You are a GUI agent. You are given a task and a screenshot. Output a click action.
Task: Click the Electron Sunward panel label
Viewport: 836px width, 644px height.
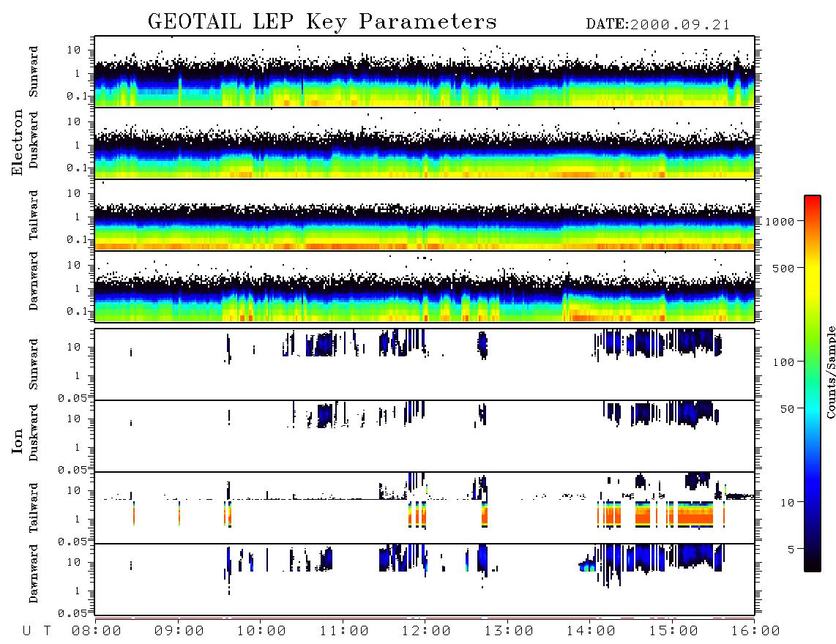point(34,72)
